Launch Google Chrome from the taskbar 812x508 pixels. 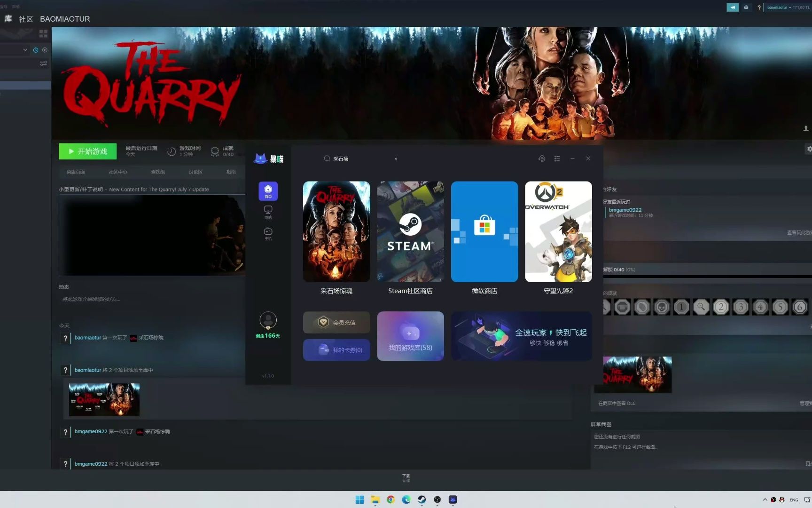coord(390,500)
